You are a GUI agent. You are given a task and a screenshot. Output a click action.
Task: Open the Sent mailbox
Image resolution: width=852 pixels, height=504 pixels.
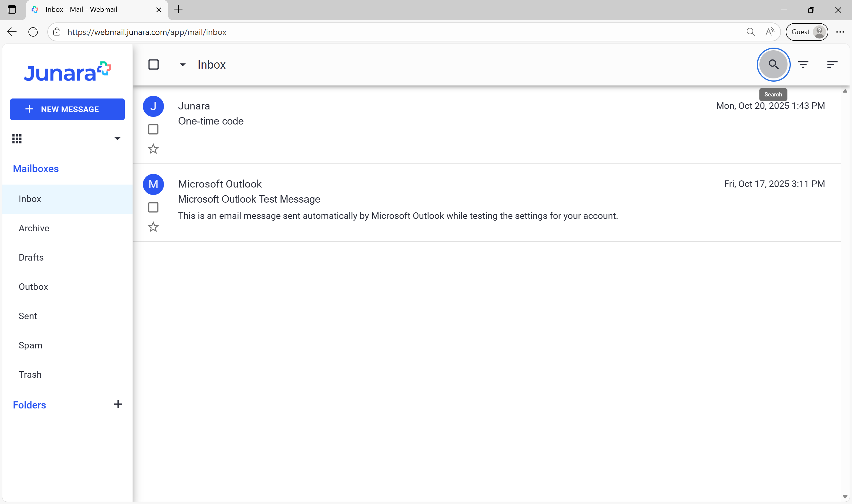[67, 316]
